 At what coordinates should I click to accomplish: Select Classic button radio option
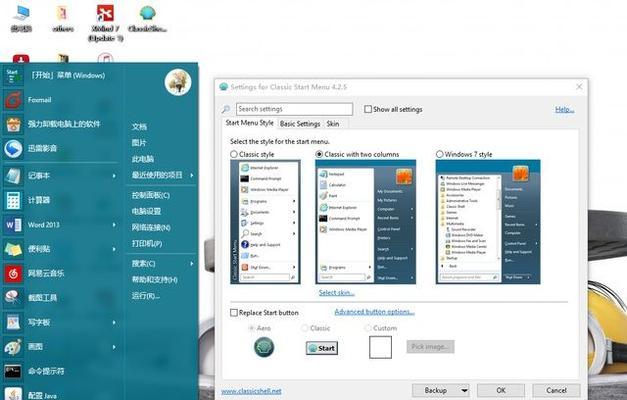pyautogui.click(x=305, y=328)
